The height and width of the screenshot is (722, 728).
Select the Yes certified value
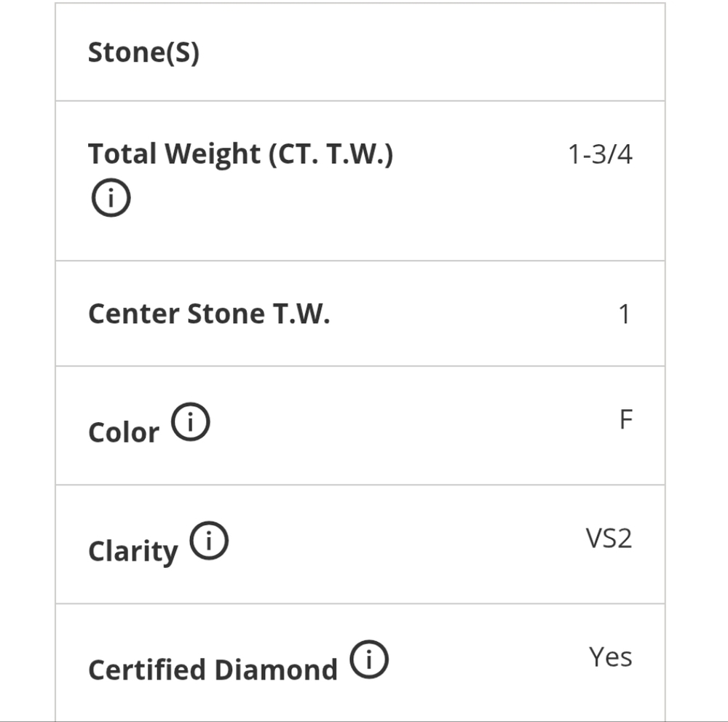[611, 657]
